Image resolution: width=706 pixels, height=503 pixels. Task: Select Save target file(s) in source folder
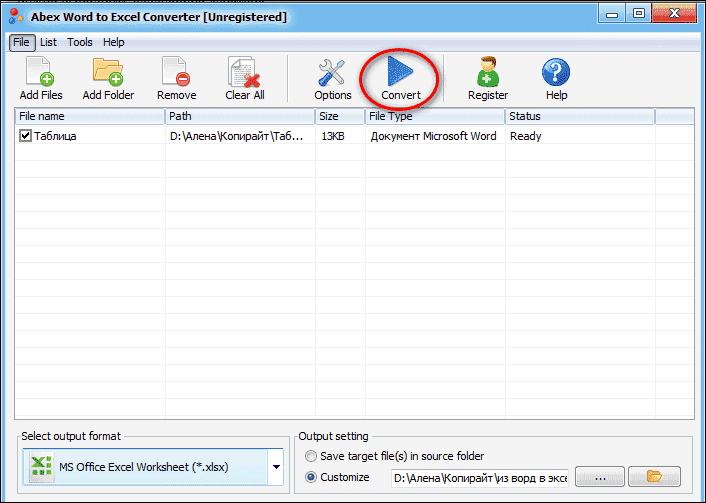point(311,456)
